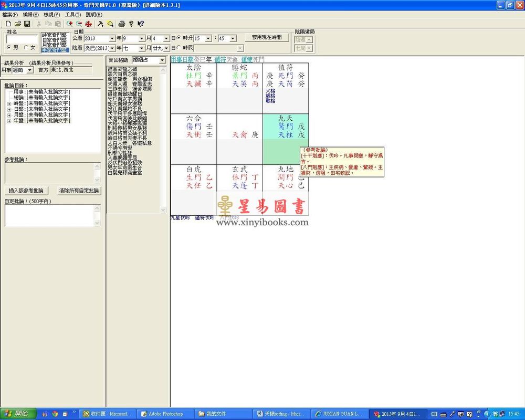
Task: Select 年家奇門盤 in the chart type list
Action: (x=55, y=50)
